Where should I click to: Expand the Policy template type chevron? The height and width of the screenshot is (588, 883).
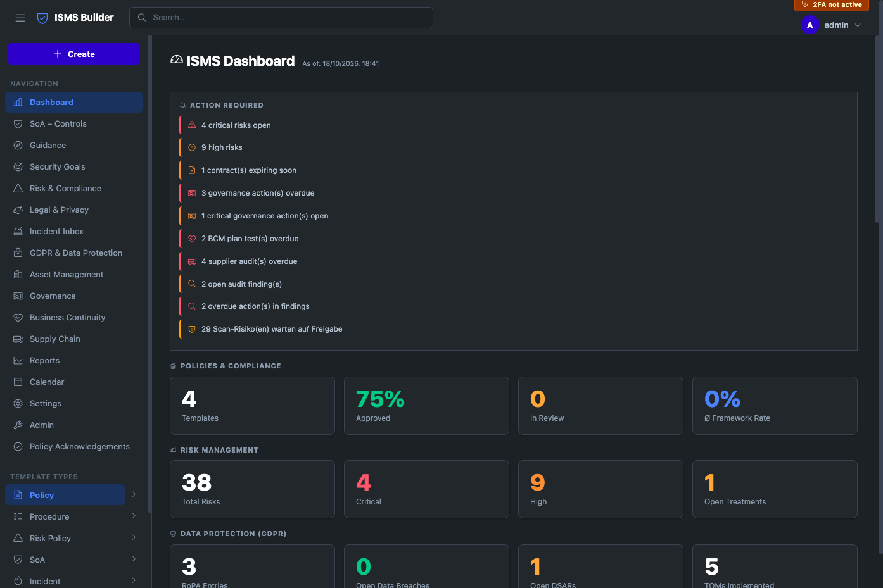pyautogui.click(x=134, y=494)
